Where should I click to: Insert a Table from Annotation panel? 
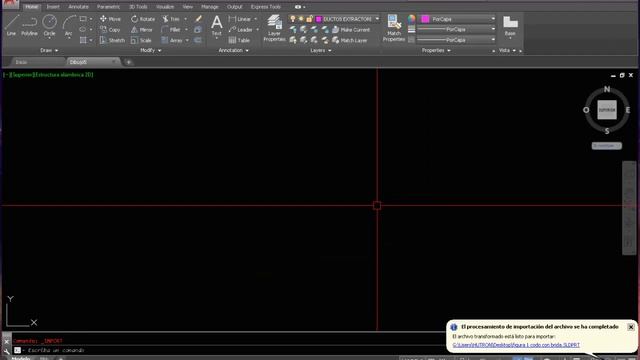point(239,40)
